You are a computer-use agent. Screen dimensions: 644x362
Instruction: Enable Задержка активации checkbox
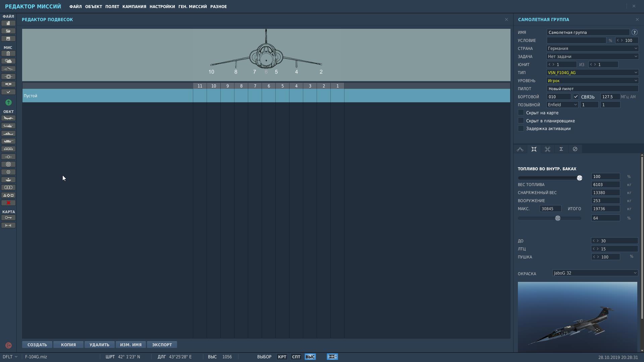point(521,128)
